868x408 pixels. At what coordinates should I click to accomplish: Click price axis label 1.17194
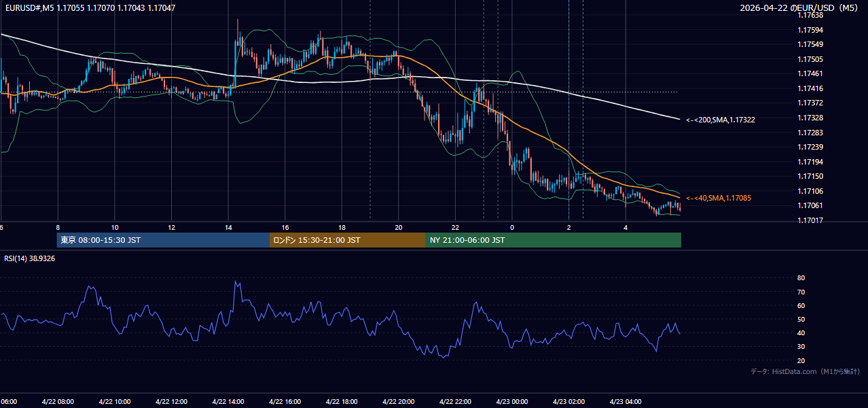pos(811,162)
